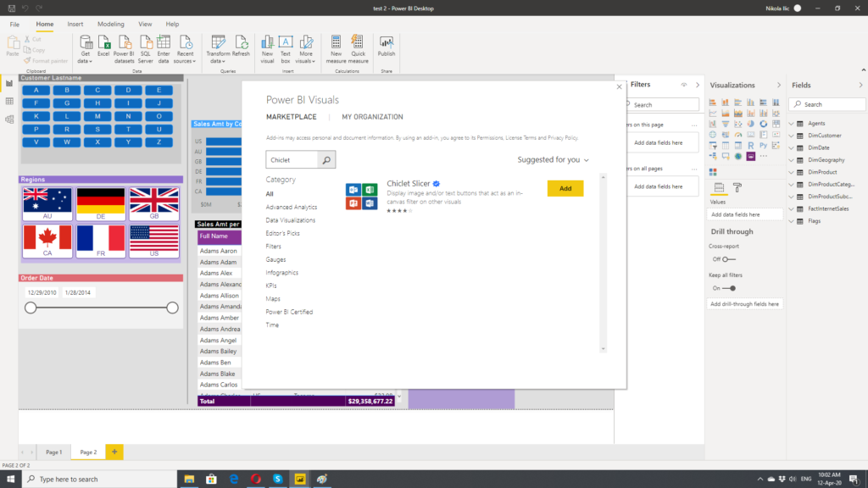Create a New measure
Screen dimensions: 868x488
click(x=336, y=49)
